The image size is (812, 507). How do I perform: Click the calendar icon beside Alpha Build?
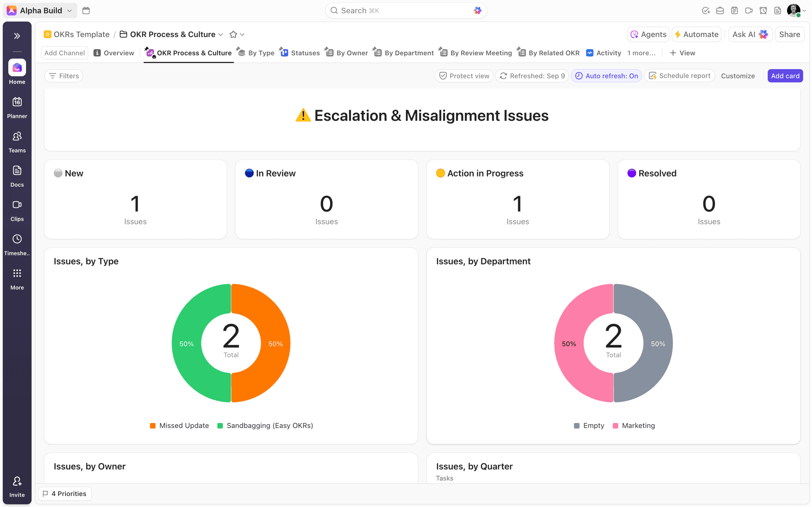pos(86,10)
